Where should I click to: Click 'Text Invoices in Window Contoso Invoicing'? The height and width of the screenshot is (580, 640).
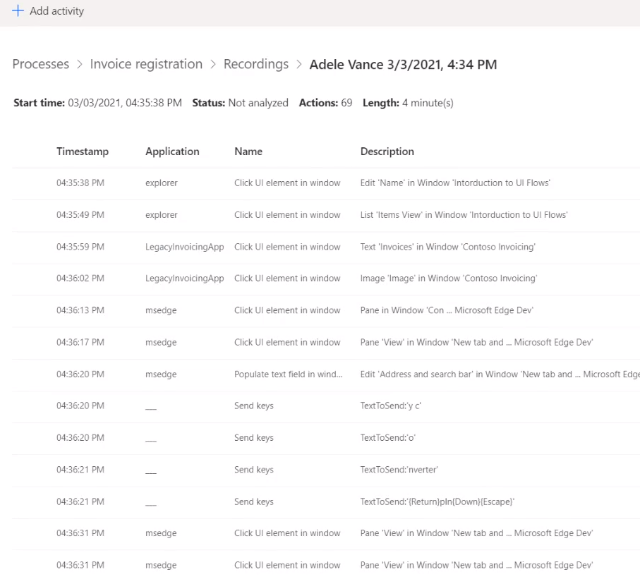[448, 247]
